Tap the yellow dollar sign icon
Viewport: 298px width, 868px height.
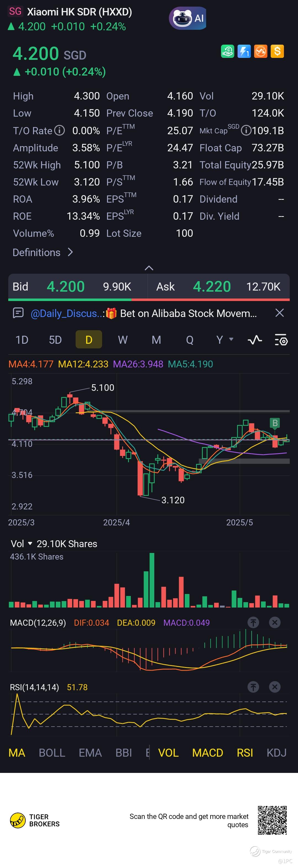[x=277, y=51]
